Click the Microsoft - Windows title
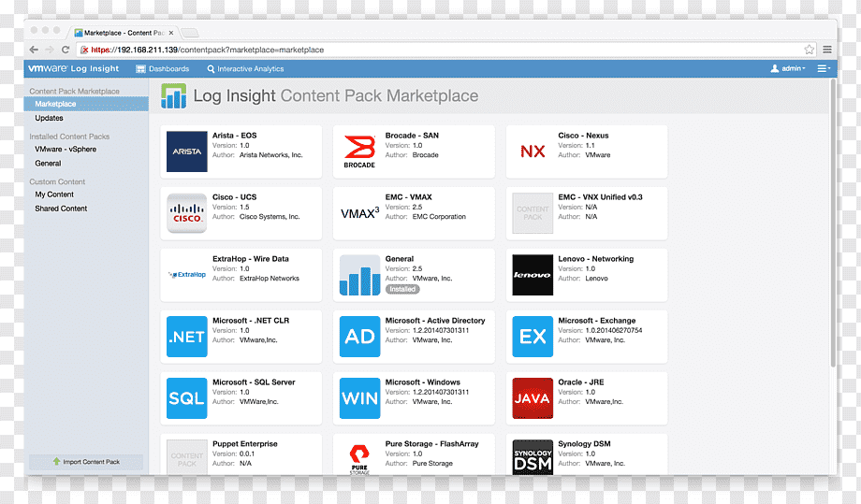Image resolution: width=861 pixels, height=504 pixels. click(423, 382)
